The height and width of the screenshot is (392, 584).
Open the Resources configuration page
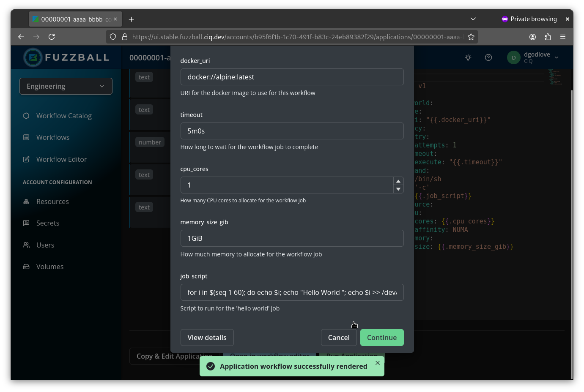[x=52, y=201]
